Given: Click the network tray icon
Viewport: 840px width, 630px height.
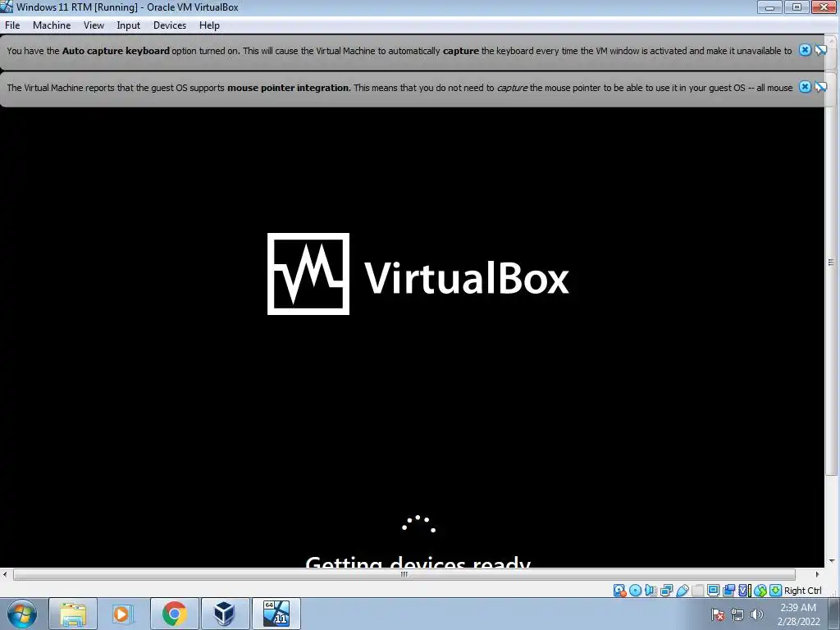Looking at the screenshot, I should tap(737, 614).
